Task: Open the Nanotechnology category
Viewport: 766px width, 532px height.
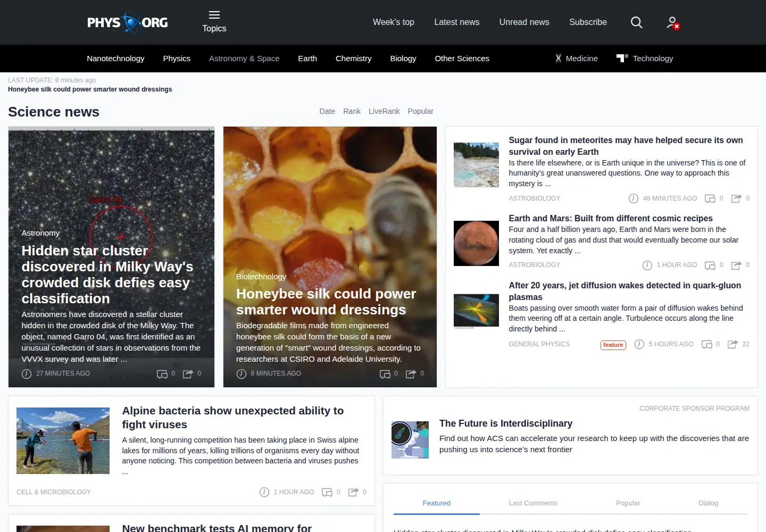Action: pos(115,59)
